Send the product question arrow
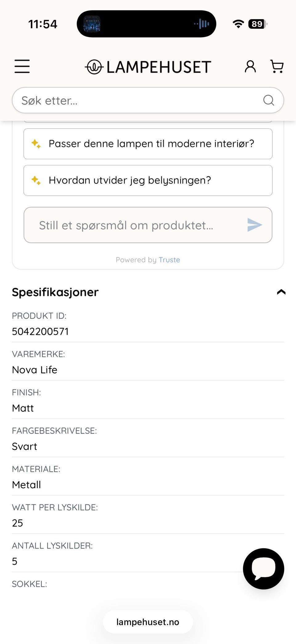Viewport: 296px width, 644px height. tap(255, 225)
